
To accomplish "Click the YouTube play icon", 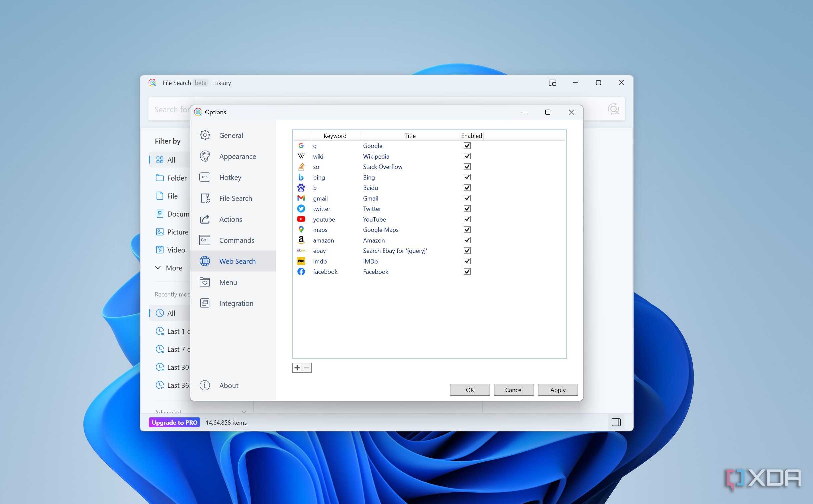I will pyautogui.click(x=301, y=219).
